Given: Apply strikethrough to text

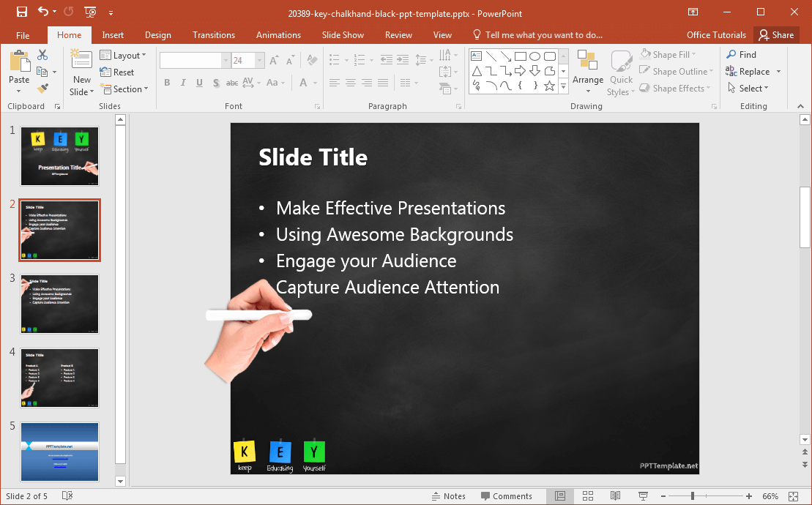Looking at the screenshot, I should (231, 83).
